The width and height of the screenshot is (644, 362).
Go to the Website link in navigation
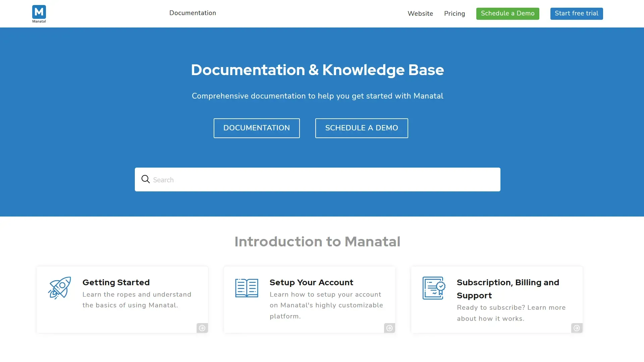coord(420,14)
